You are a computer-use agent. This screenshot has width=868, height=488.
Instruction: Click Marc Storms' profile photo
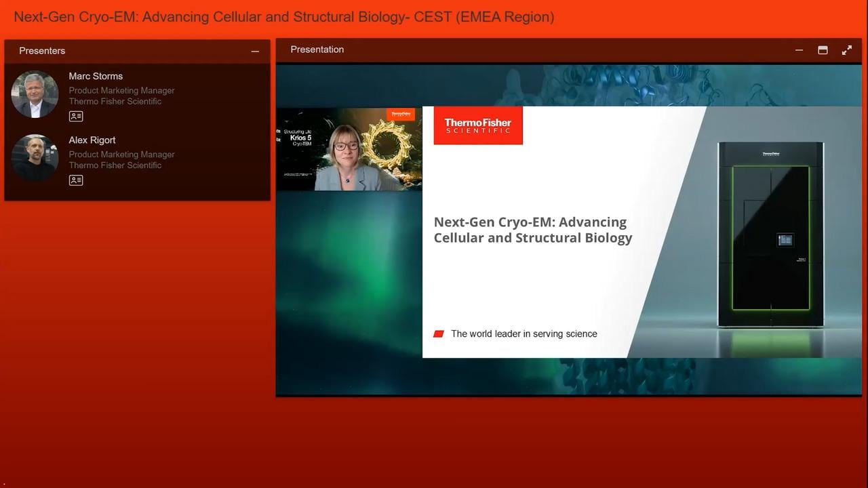coord(35,94)
